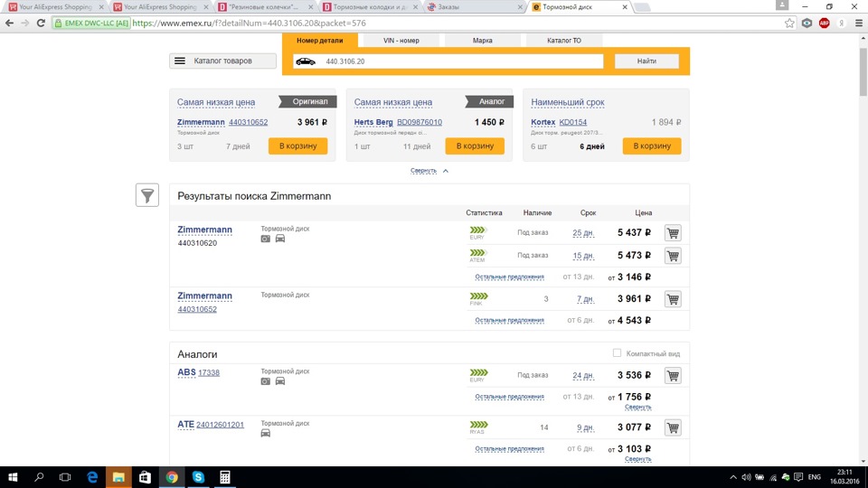Image resolution: width=868 pixels, height=488 pixels.
Task: Click the ATEM supplier statistics arrows
Action: [478, 253]
